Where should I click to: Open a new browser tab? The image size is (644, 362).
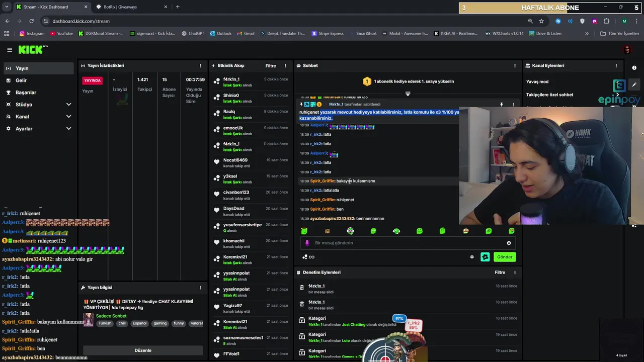point(178,7)
